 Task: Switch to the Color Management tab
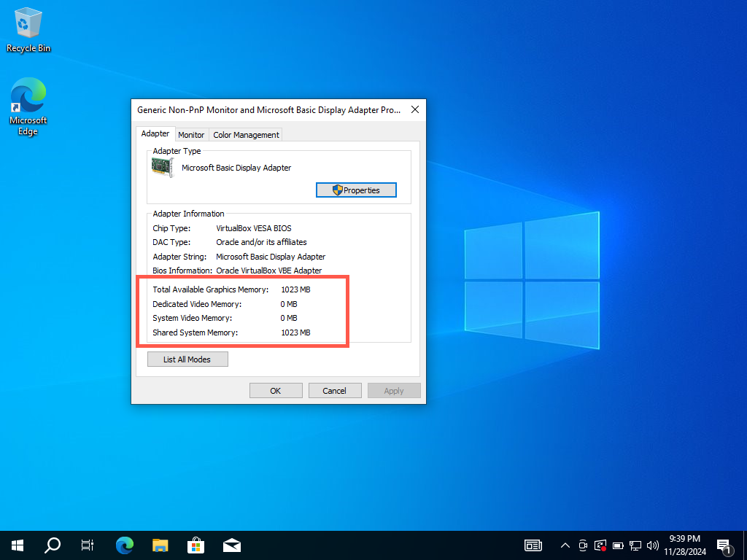(246, 135)
